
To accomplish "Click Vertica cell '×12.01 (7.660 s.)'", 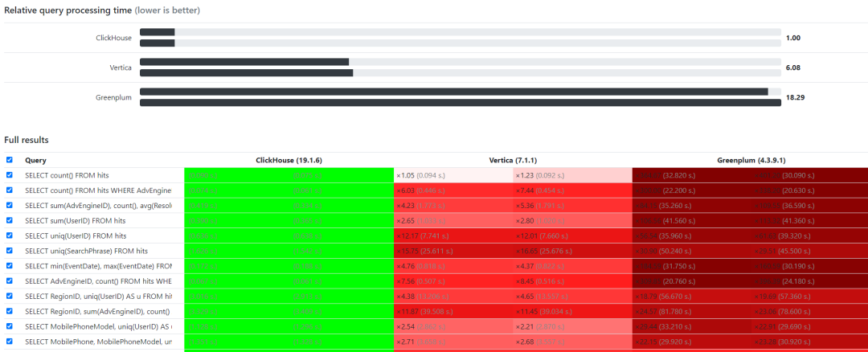I will pos(572,235).
